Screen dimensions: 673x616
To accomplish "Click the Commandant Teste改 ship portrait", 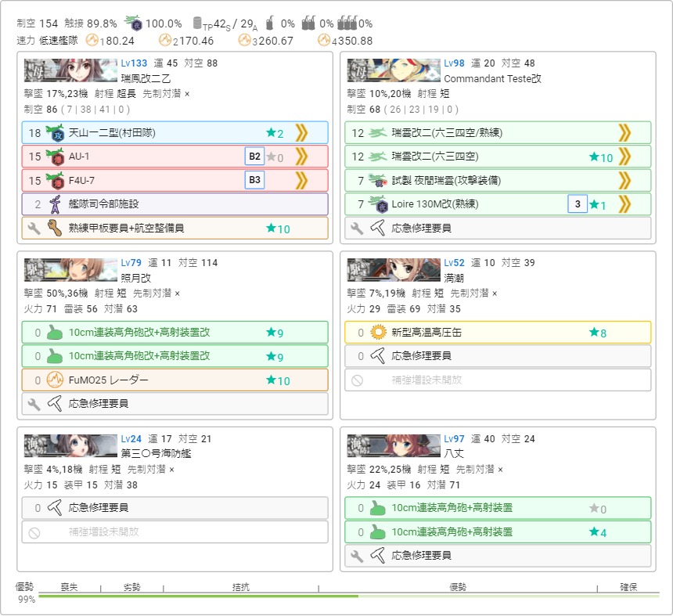I will click(394, 71).
